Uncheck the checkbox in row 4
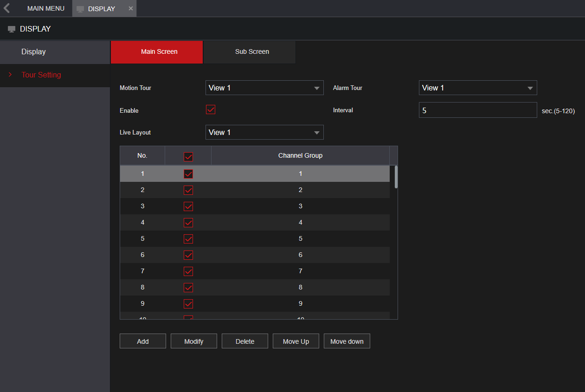 pyautogui.click(x=188, y=223)
